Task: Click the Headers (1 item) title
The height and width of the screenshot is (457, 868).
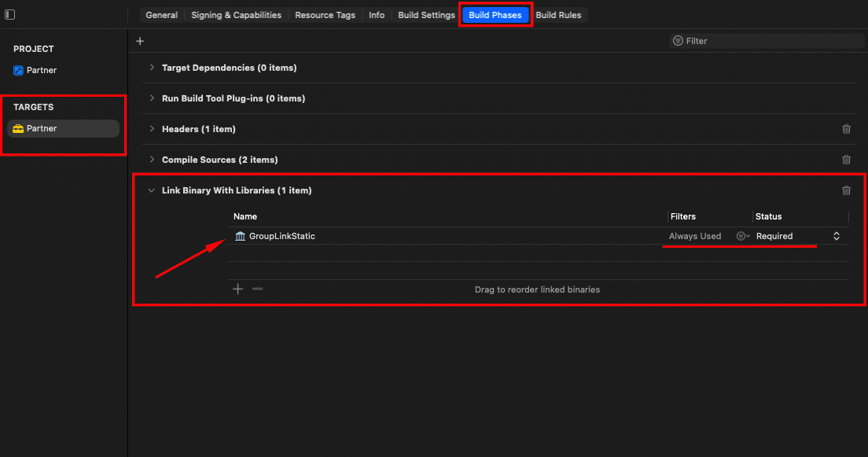Action: tap(199, 129)
